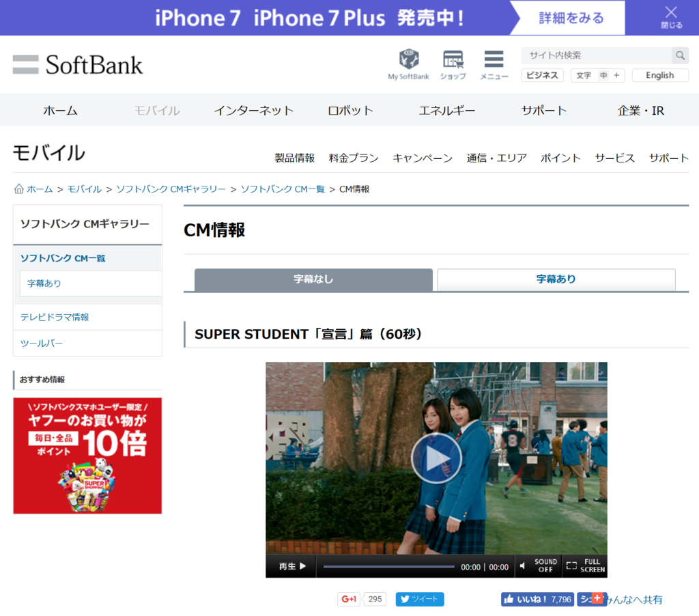Click the Facebook いいね! icon
The height and width of the screenshot is (616, 699).
coord(537,598)
